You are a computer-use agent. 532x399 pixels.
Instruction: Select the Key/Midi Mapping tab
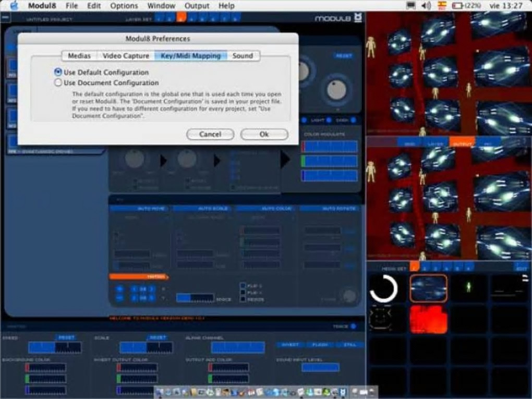(x=191, y=56)
